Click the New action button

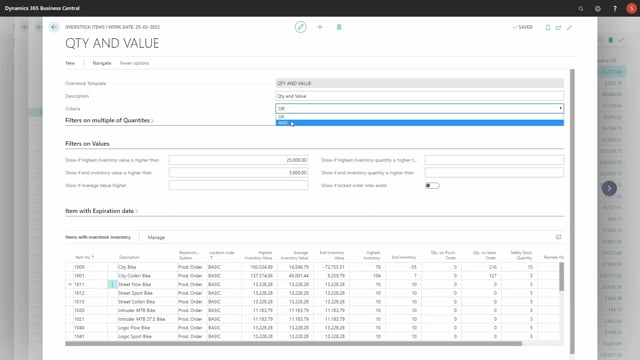(70, 63)
